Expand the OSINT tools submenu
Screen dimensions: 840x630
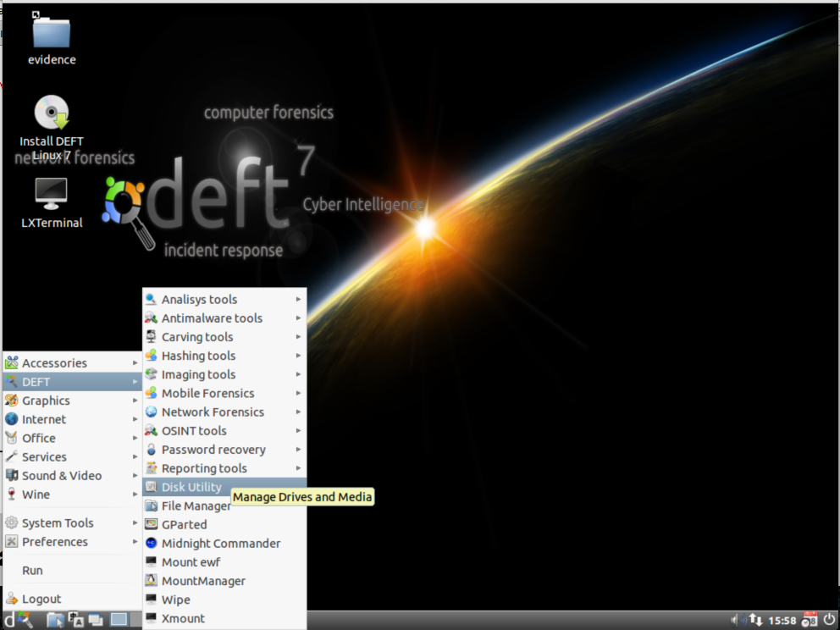pyautogui.click(x=224, y=431)
